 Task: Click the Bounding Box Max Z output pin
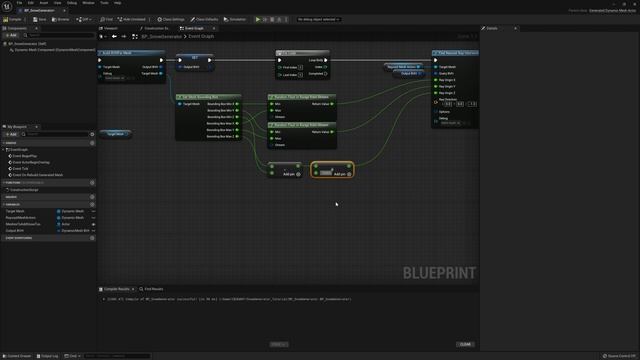(x=237, y=136)
